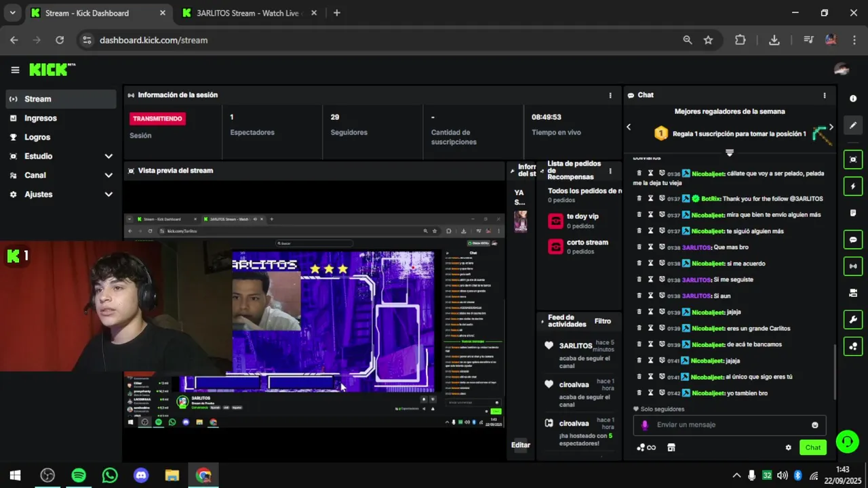Screen dimensions: 868x488
Task: Open chat settings gear icon
Action: click(788, 447)
